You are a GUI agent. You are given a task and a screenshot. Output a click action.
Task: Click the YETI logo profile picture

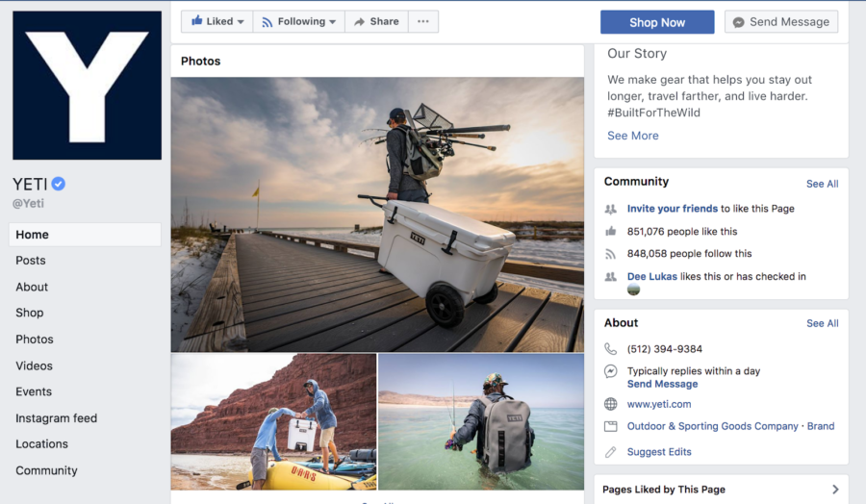click(88, 86)
